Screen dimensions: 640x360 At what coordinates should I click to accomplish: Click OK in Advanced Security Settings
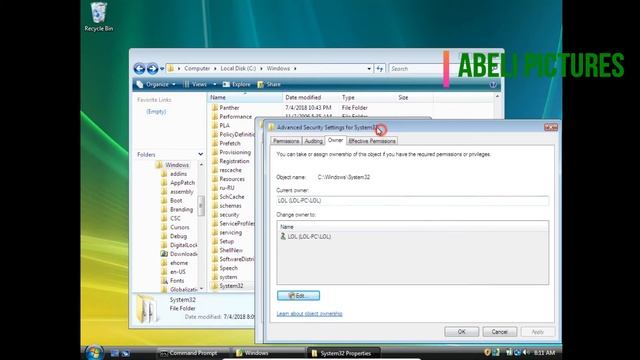[x=461, y=332]
